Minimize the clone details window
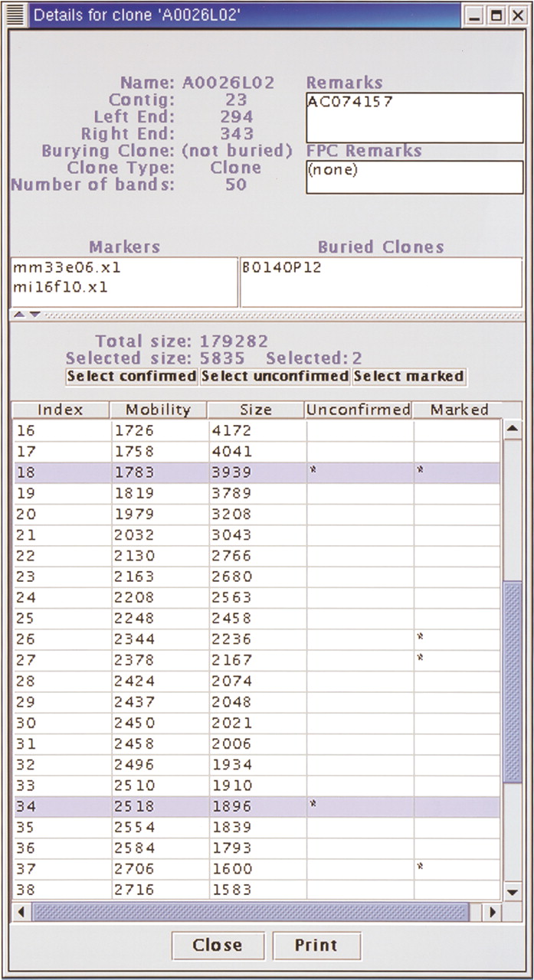 475,15
